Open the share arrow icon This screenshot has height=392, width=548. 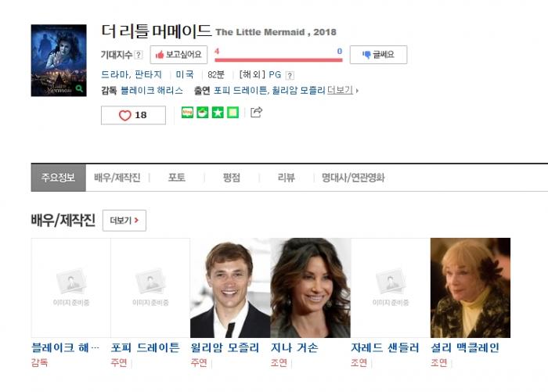pyautogui.click(x=256, y=112)
